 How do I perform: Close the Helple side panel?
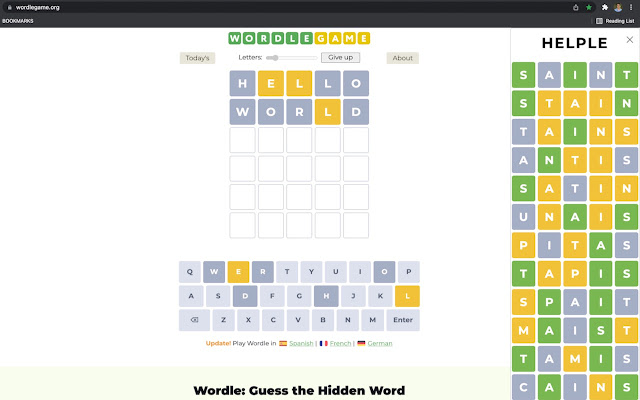629,40
